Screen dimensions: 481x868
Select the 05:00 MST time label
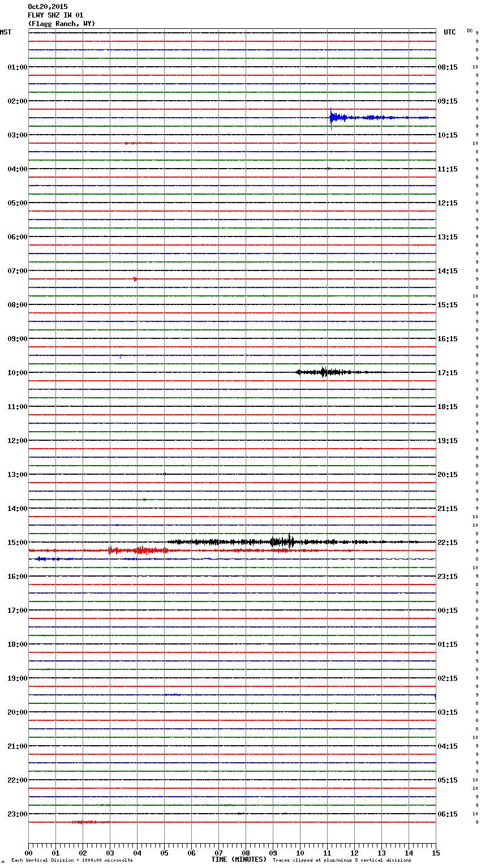(x=17, y=203)
